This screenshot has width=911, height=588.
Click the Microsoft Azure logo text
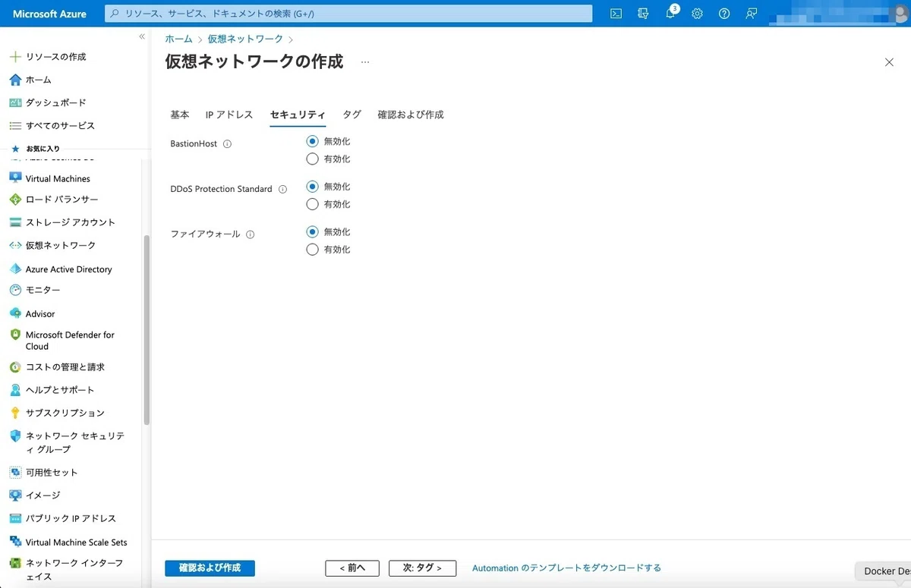49,14
